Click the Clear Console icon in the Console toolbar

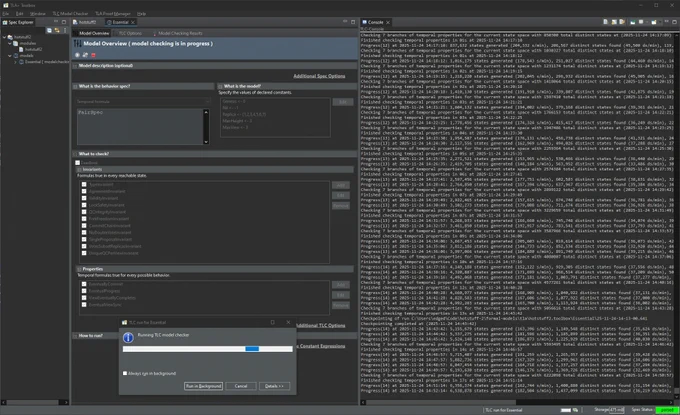coord(606,22)
